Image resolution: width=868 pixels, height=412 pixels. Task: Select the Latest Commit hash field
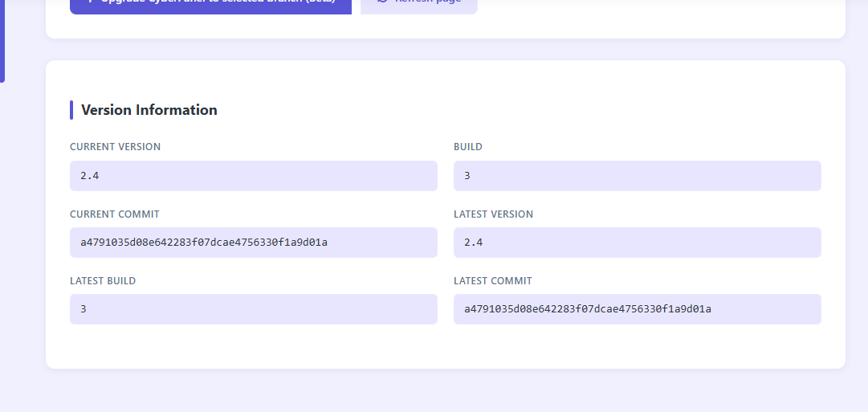tap(637, 309)
